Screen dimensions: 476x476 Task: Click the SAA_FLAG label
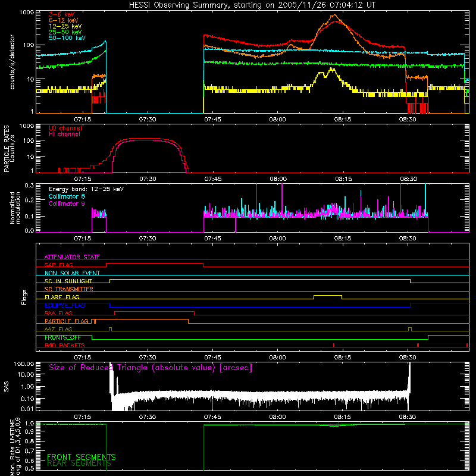tap(58, 313)
